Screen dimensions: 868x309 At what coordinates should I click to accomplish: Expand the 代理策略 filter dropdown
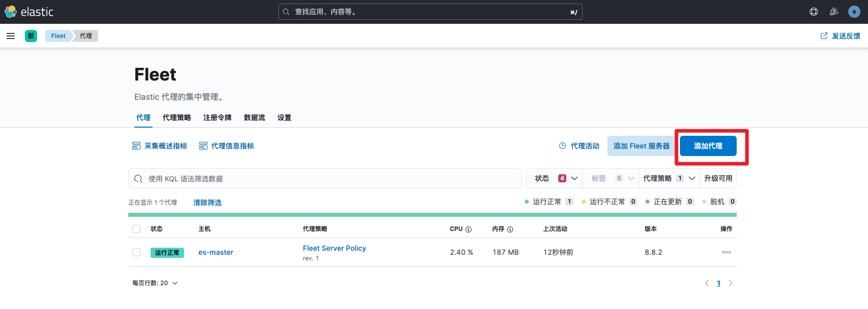click(669, 178)
